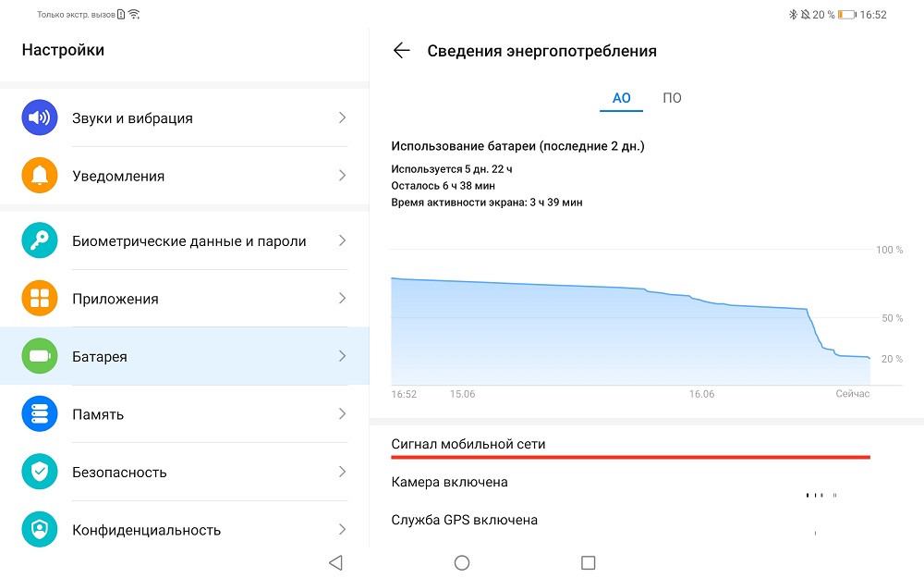Switch to the АО tab
This screenshot has height=578, width=924.
point(621,98)
